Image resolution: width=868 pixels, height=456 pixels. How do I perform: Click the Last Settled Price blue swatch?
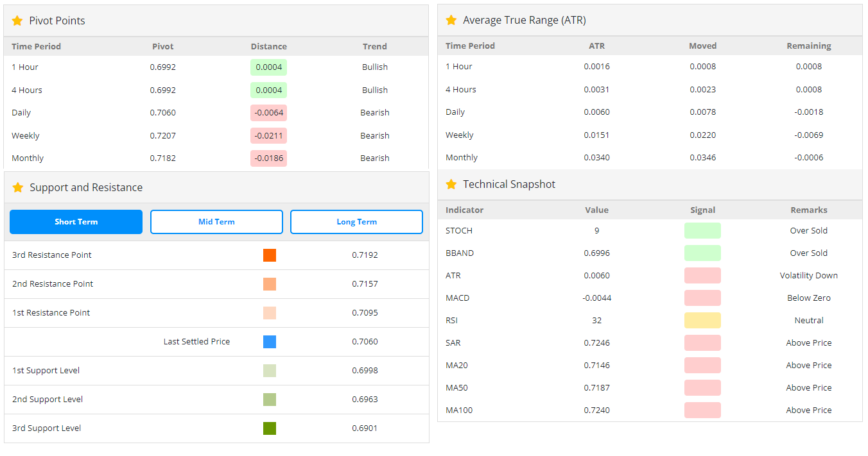click(270, 342)
